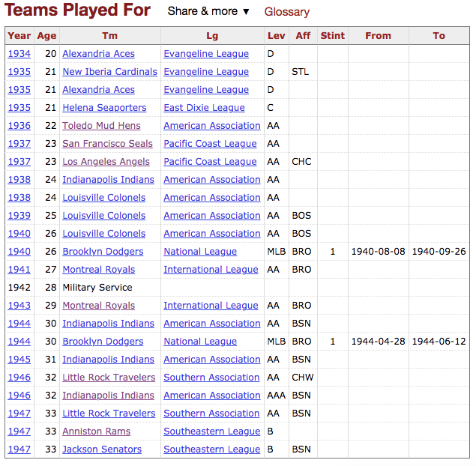Sort table by Year column header
This screenshot has width=476, height=466.
(x=19, y=35)
